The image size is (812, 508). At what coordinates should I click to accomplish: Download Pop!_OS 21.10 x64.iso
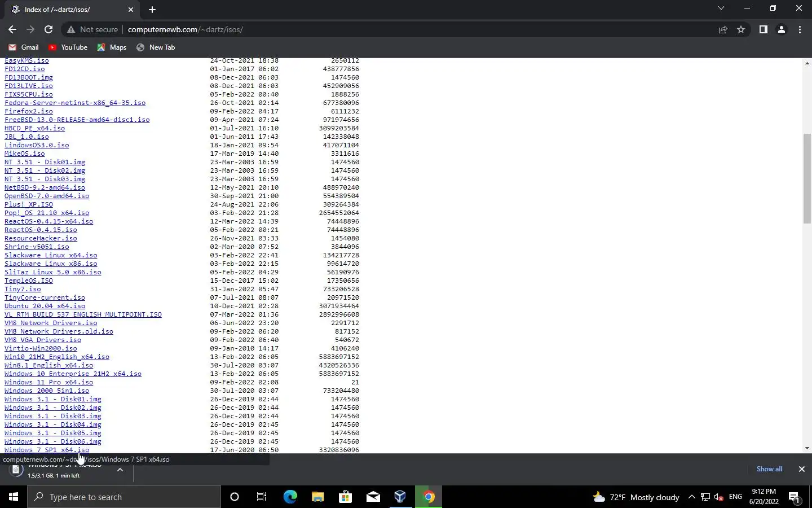(47, 213)
